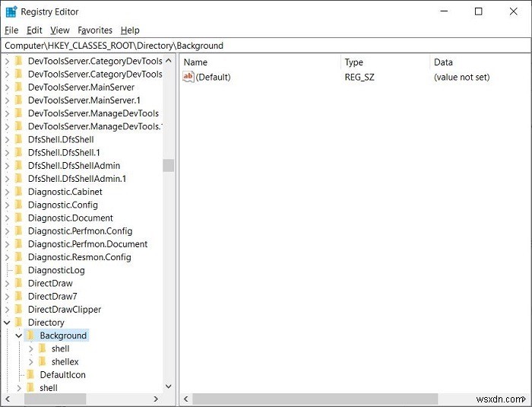The image size is (532, 407).
Task: Click the DevToolsServer.MainServer.1 folder icon
Action: coord(19,100)
